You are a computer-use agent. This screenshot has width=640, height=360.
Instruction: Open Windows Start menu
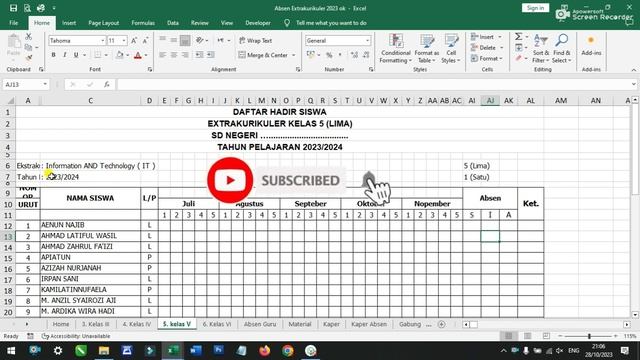pyautogui.click(x=11, y=351)
